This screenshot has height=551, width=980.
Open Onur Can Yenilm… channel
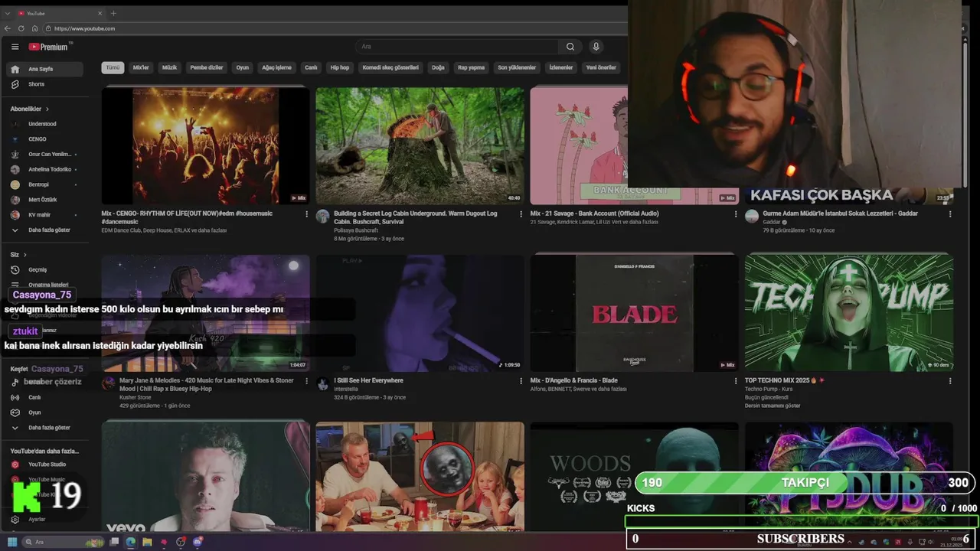(x=44, y=154)
